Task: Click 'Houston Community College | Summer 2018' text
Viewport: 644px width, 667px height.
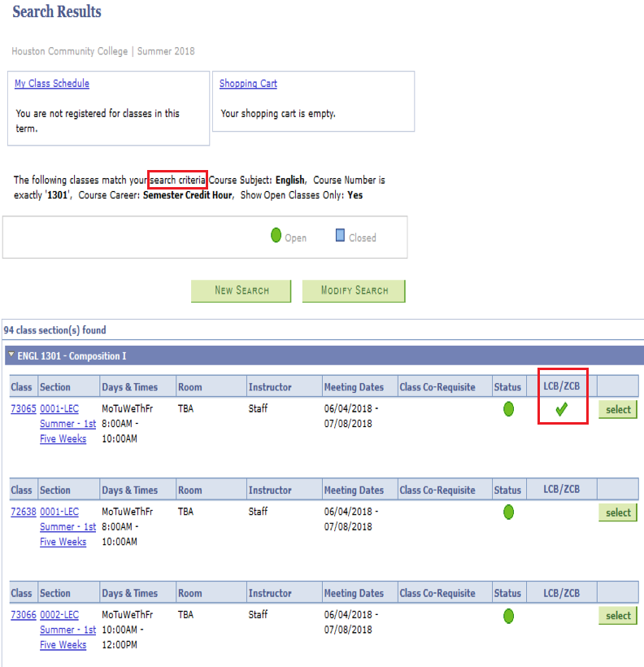Action: tap(103, 51)
